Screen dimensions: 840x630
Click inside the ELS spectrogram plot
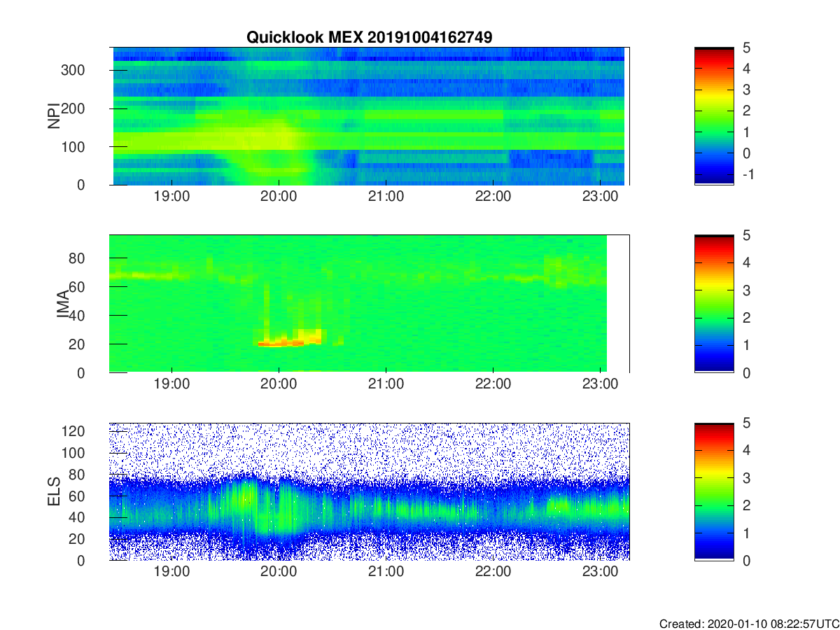[369, 491]
